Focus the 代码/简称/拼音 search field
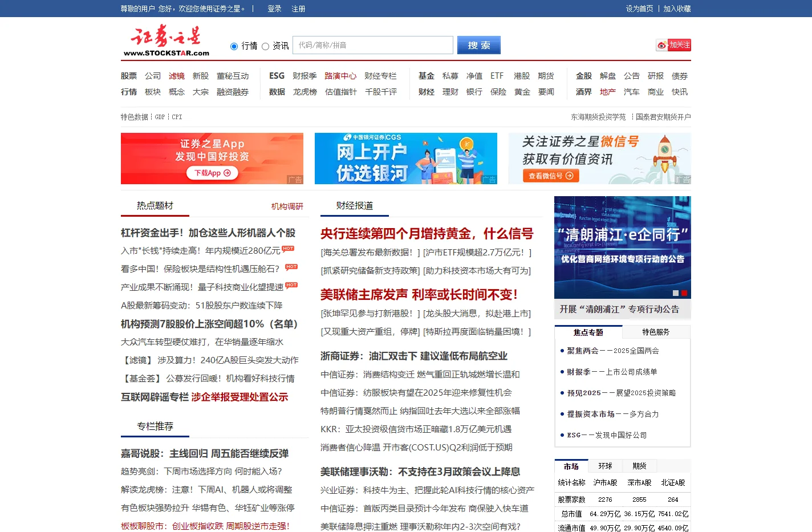Screen dimensions: 812x532 click(373, 45)
